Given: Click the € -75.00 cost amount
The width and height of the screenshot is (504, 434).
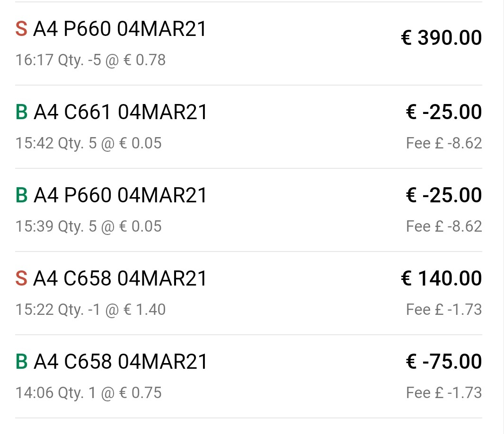Looking at the screenshot, I should click(444, 362).
